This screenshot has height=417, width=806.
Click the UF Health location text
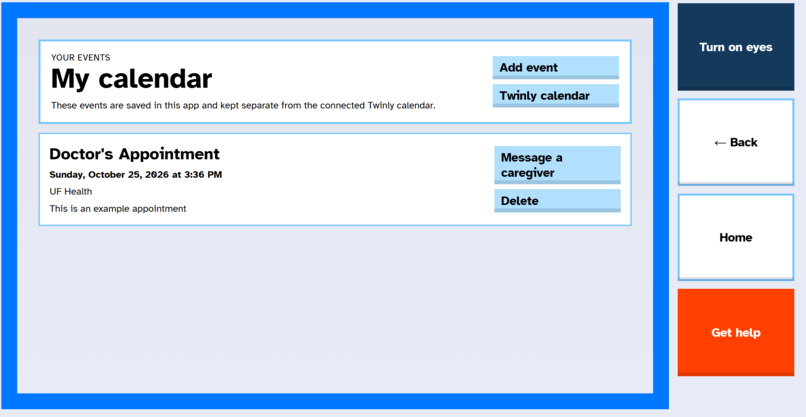pyautogui.click(x=71, y=192)
